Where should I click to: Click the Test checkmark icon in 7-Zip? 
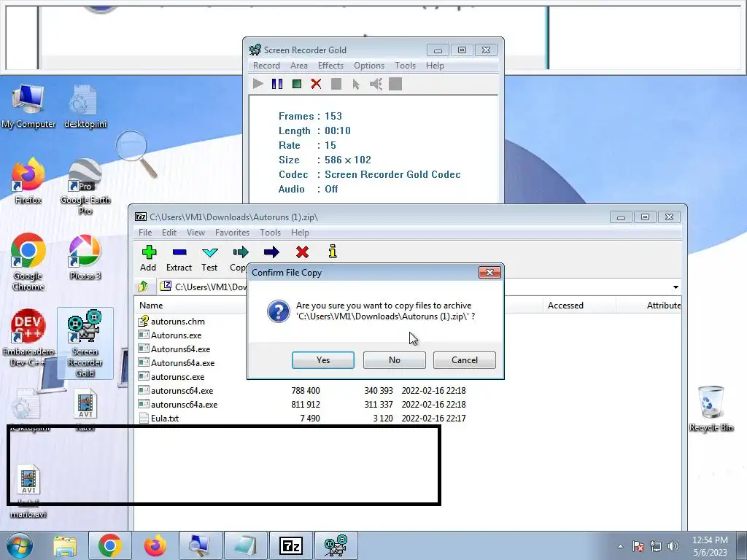pyautogui.click(x=209, y=252)
